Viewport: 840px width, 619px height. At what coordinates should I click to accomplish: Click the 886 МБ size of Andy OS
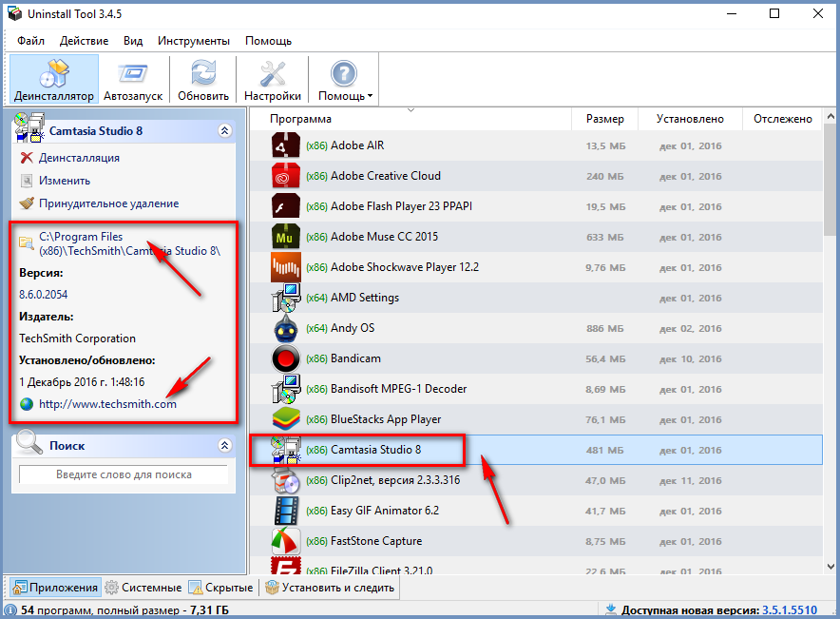coord(605,329)
